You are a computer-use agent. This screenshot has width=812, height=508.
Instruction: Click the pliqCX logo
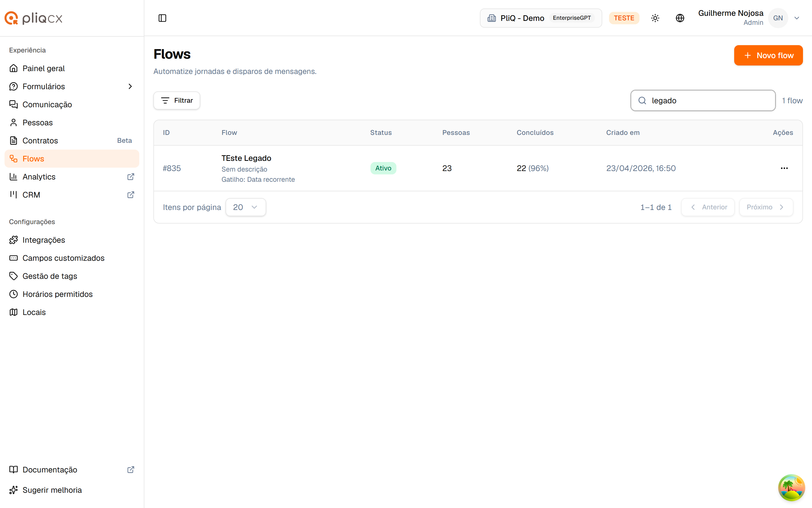[x=33, y=18]
